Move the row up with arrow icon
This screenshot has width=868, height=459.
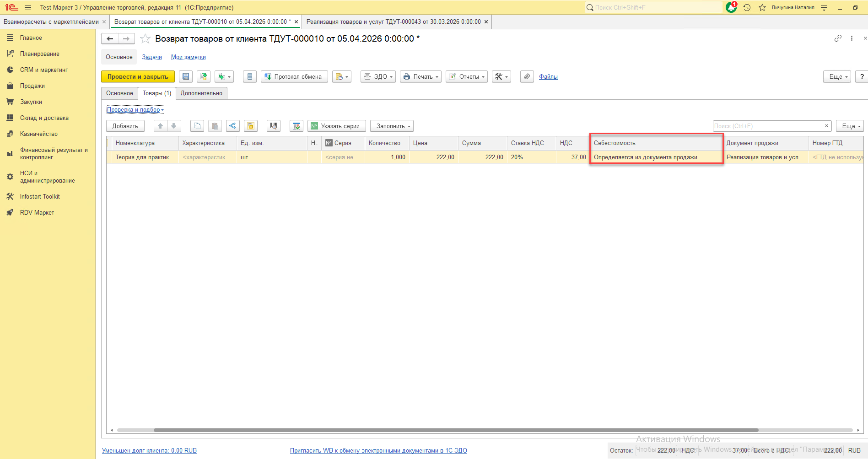[x=160, y=126]
